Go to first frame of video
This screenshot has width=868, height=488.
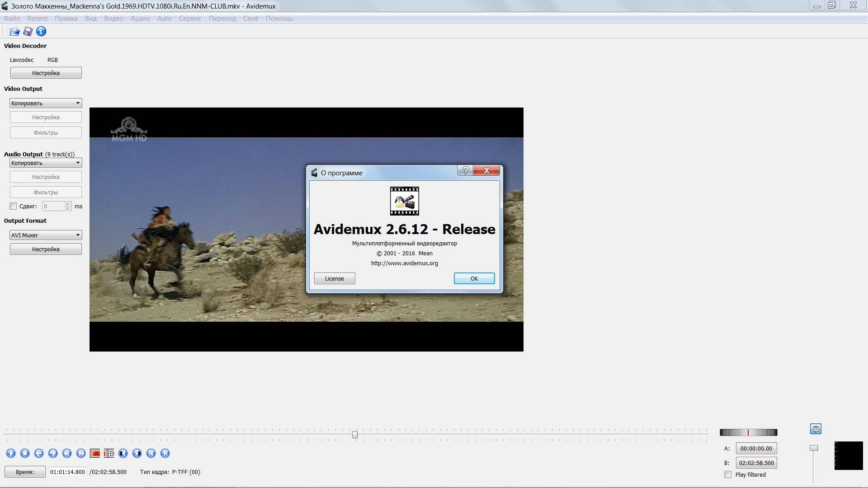(151, 453)
